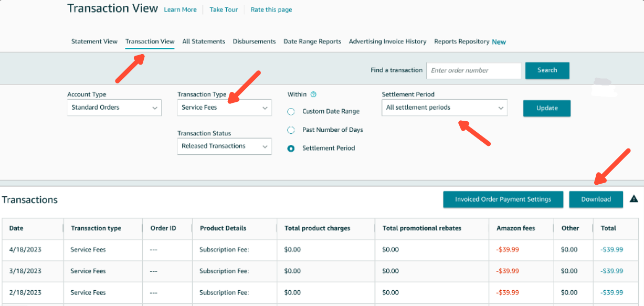Open the All settlement periods dropdown
644x306 pixels.
[445, 108]
